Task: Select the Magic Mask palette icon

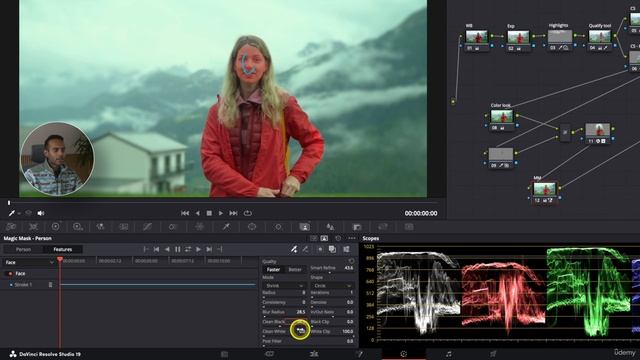Action: pos(304,227)
